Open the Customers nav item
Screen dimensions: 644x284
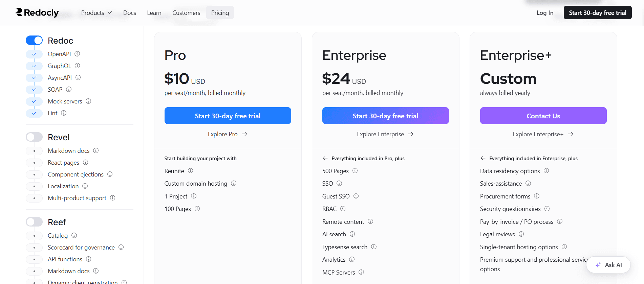[x=186, y=13]
